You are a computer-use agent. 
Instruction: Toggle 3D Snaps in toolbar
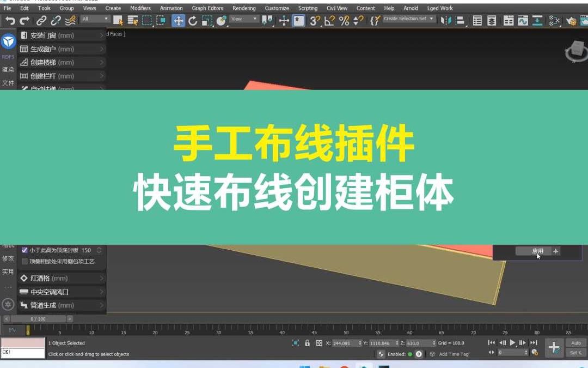(315, 21)
